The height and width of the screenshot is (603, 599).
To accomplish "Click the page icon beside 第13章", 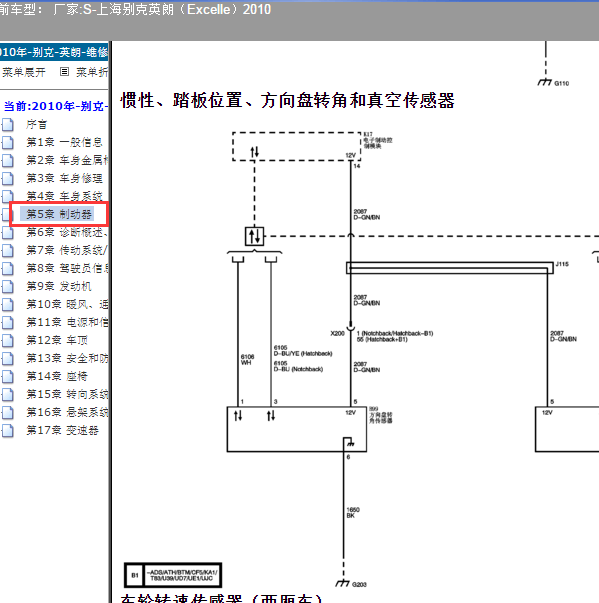I will click(x=7, y=359).
